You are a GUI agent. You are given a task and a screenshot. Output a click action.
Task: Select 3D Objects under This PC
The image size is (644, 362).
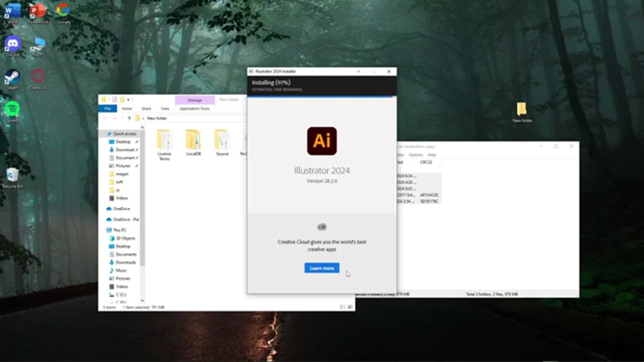coord(123,238)
